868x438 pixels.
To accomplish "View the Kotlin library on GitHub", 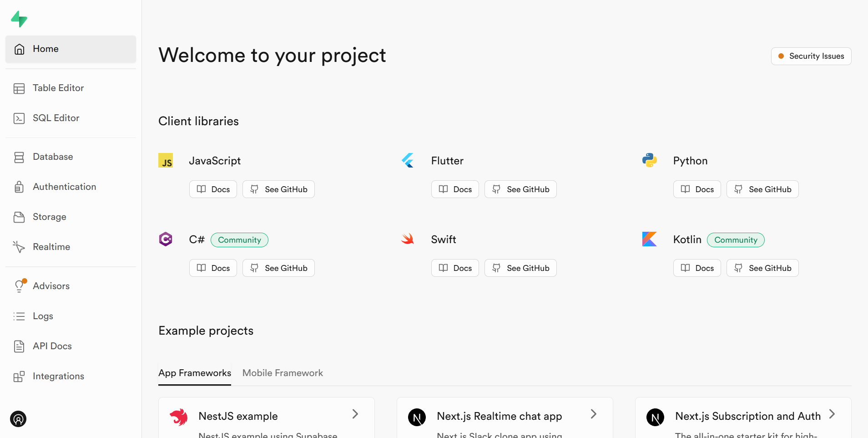I will [x=762, y=268].
